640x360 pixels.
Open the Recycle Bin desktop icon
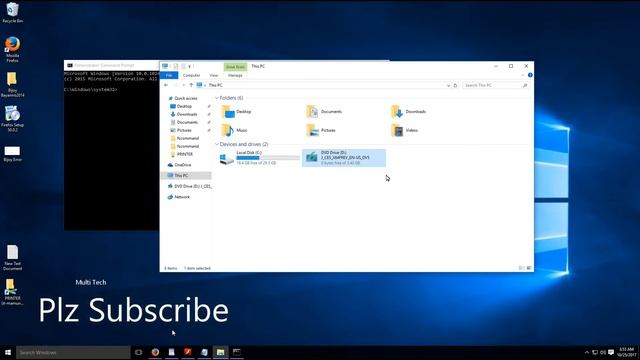point(12,12)
